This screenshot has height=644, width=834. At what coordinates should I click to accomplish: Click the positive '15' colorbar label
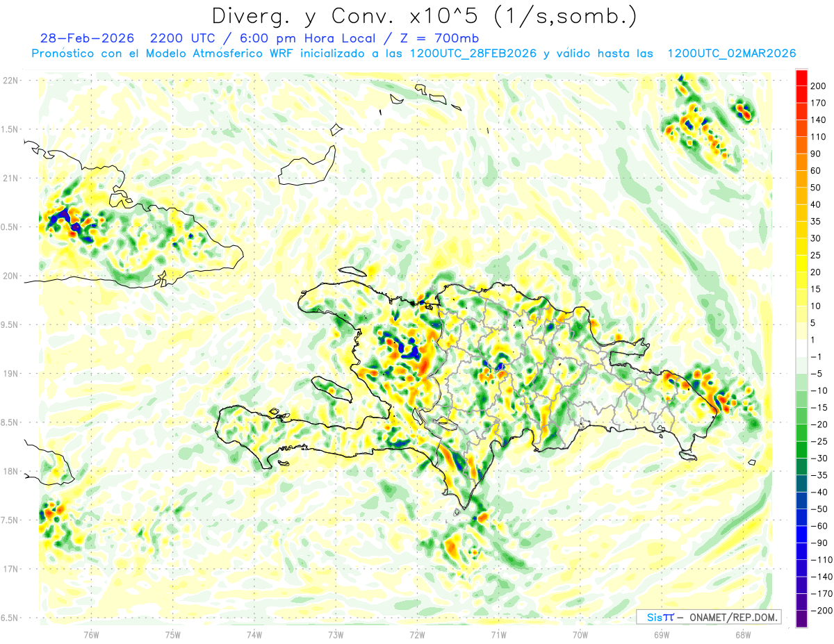click(x=817, y=289)
